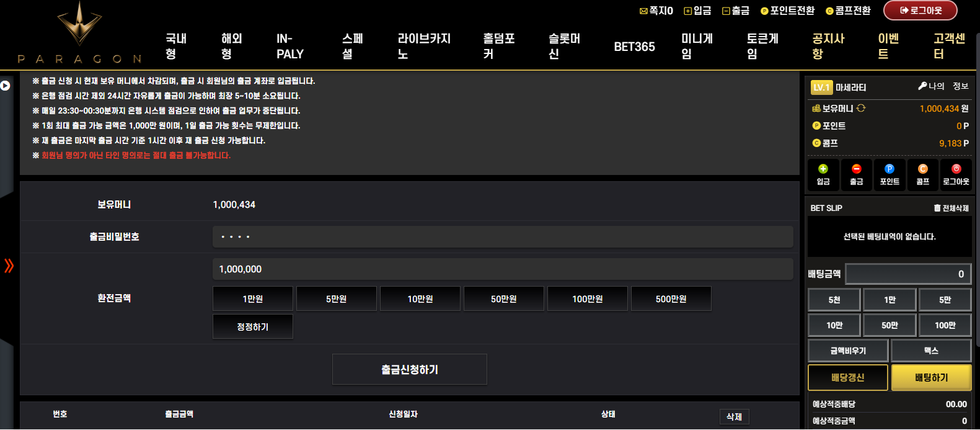Click the blue point (포인트) icon

click(x=890, y=169)
